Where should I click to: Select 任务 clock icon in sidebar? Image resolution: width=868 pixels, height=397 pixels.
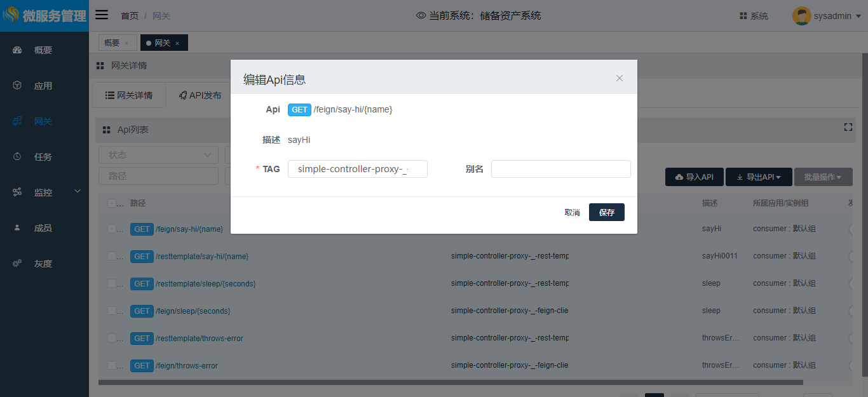pyautogui.click(x=17, y=157)
